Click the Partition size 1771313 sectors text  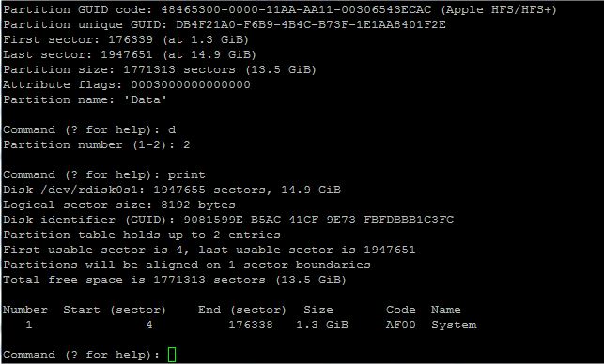coord(179,69)
